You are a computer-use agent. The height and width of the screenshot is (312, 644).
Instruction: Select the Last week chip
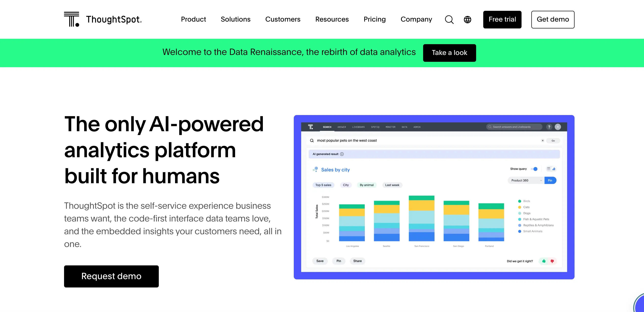click(392, 185)
